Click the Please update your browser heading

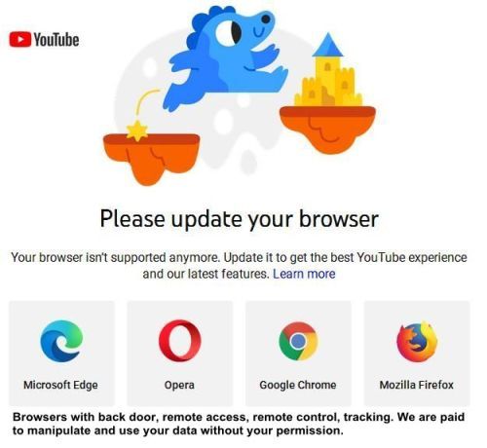(240, 219)
